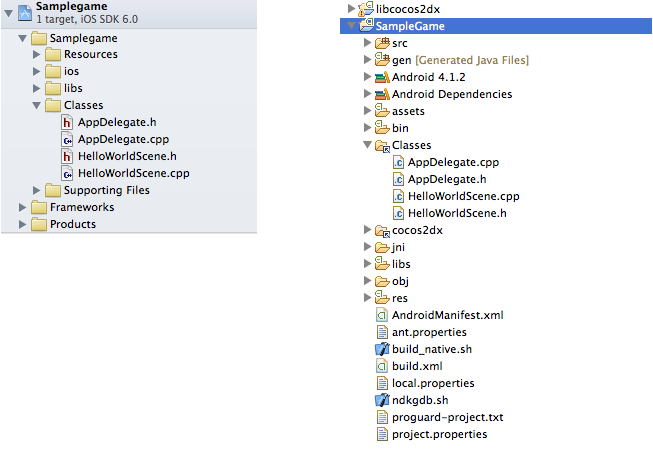Click the src package folder icon
Image resolution: width=653 pixels, height=449 pixels.
click(382, 43)
